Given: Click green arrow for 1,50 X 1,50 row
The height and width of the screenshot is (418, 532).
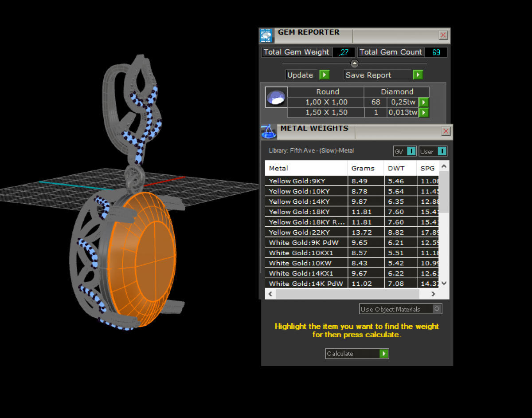Looking at the screenshot, I should [424, 113].
